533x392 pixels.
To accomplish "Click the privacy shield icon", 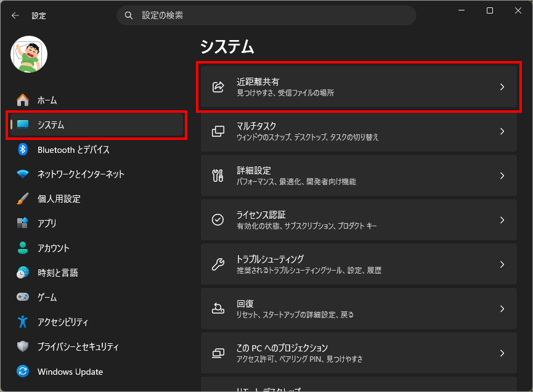I will pos(23,346).
